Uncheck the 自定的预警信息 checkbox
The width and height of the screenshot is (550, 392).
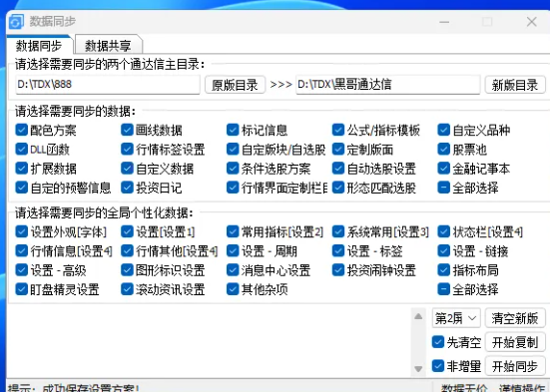[22, 188]
